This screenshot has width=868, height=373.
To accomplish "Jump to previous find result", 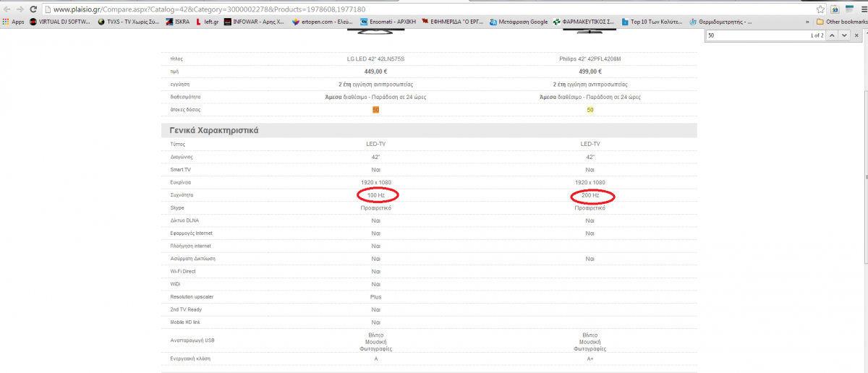I will 833,35.
